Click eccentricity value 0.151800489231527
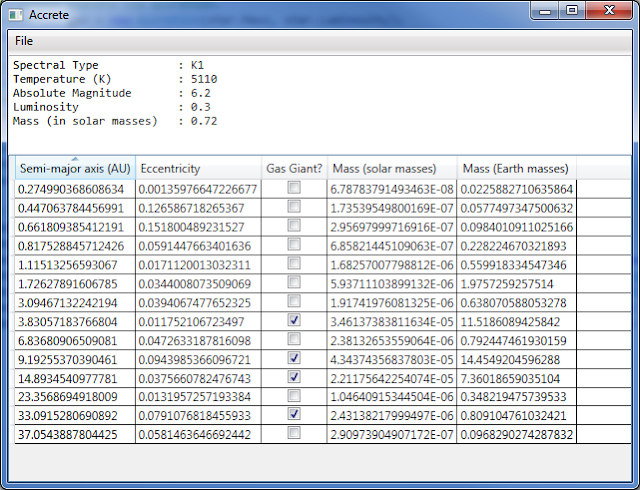The width and height of the screenshot is (640, 490). click(191, 227)
